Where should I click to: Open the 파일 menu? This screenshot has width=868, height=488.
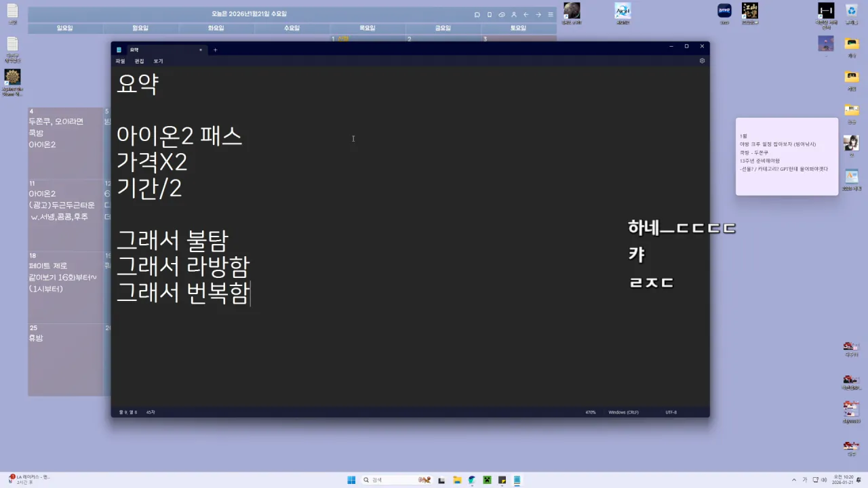[x=120, y=61]
